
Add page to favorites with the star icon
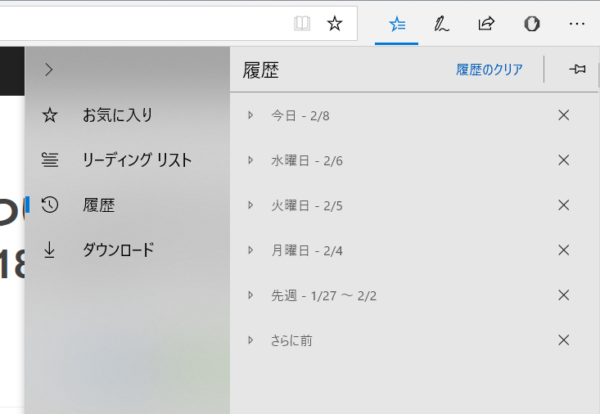point(335,24)
